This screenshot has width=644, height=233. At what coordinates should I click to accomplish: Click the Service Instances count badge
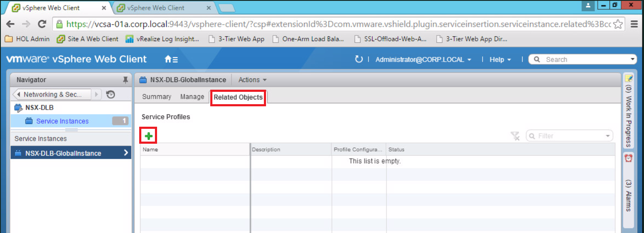pos(120,121)
